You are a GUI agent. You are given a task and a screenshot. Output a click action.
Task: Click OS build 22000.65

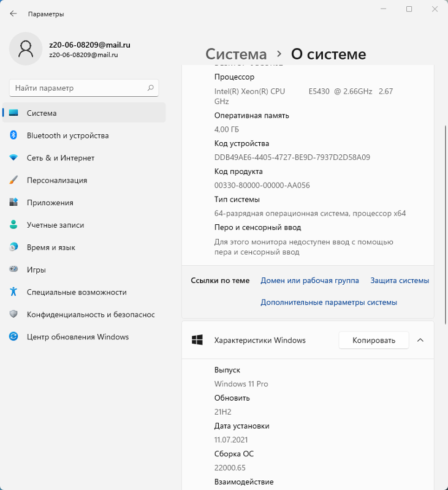(x=230, y=468)
